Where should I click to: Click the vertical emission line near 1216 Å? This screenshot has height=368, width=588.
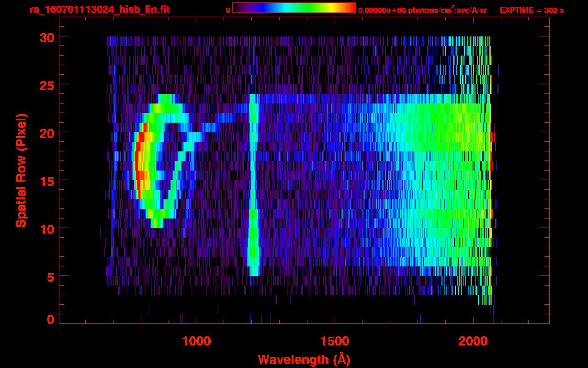(x=253, y=184)
